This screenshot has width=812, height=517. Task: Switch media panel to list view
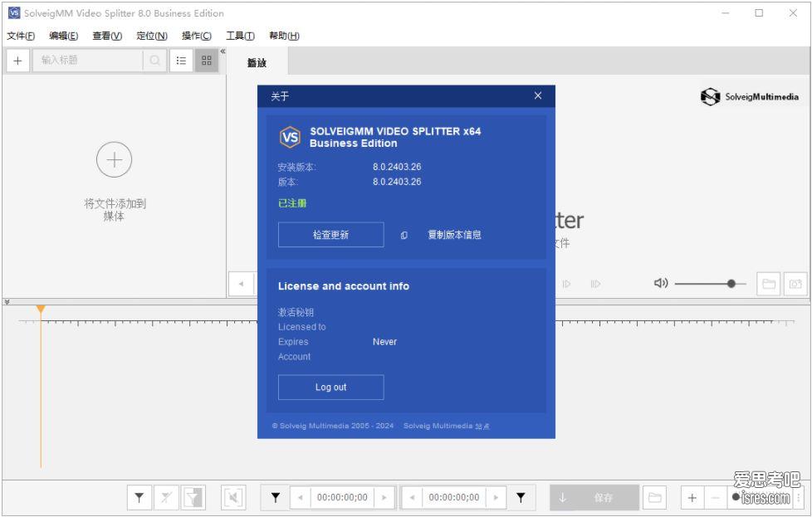click(181, 61)
